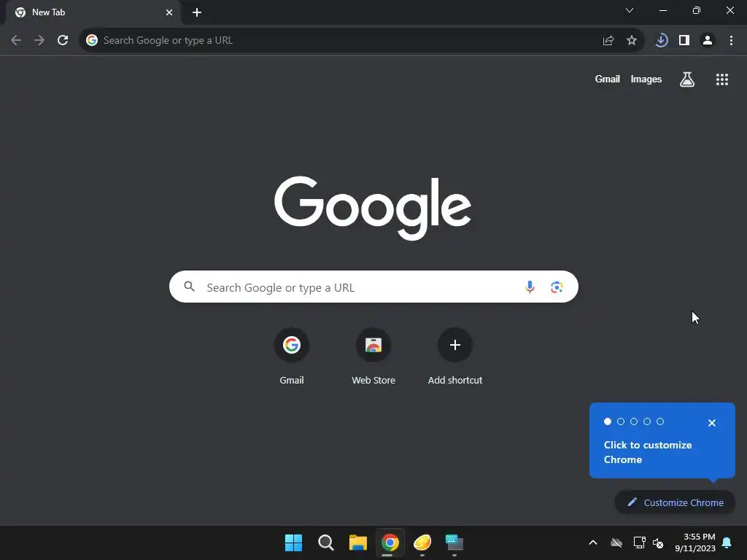Click the Chrome taskbar icon
This screenshot has height=560, width=747.
(x=390, y=542)
